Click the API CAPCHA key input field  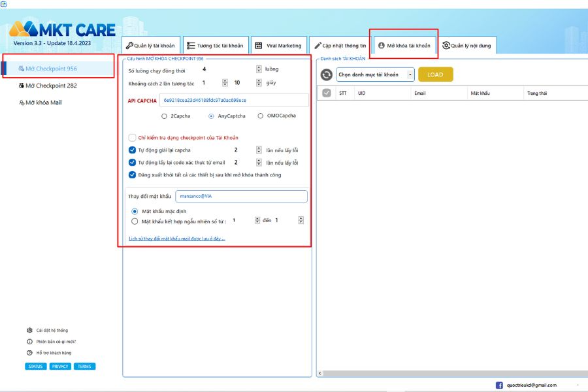[233, 101]
